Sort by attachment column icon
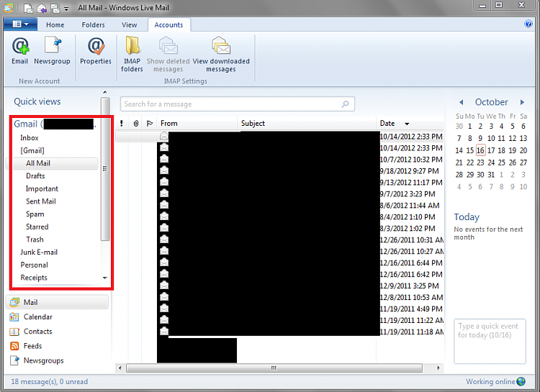540x392 pixels. [136, 123]
